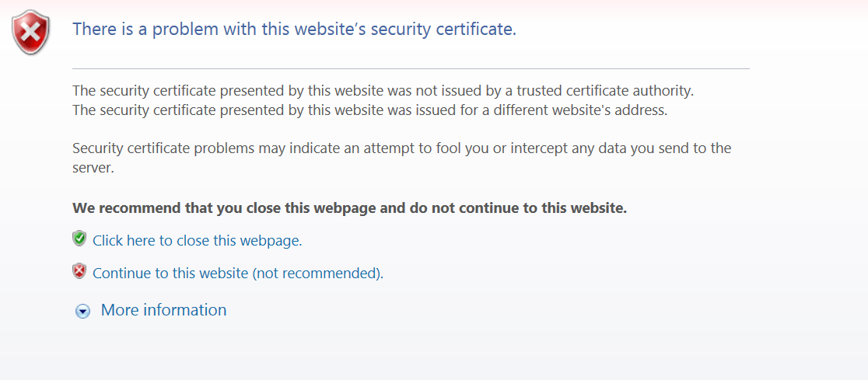Select the 'different website's address' warning line
The image size is (868, 380).
[x=370, y=110]
